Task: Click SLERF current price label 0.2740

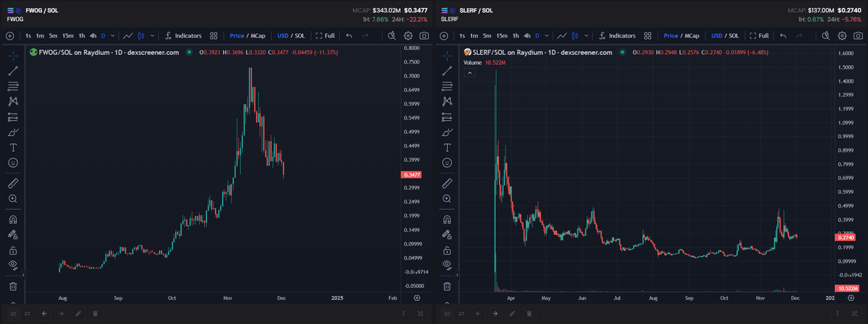Action: (846, 237)
